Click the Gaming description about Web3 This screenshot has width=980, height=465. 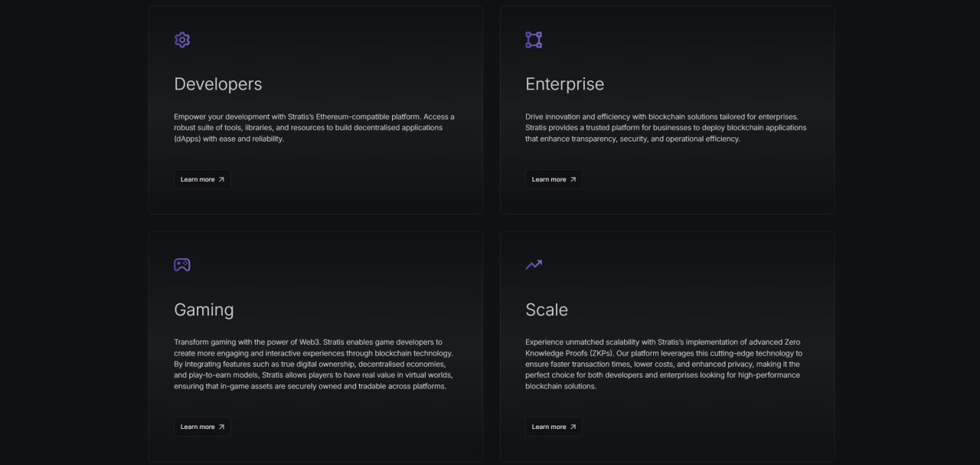(313, 364)
